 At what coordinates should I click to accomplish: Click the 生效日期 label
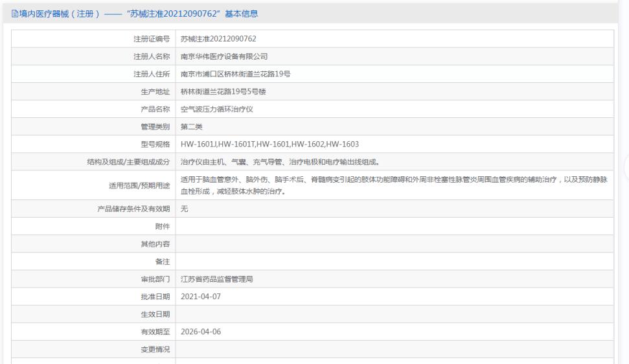click(155, 314)
